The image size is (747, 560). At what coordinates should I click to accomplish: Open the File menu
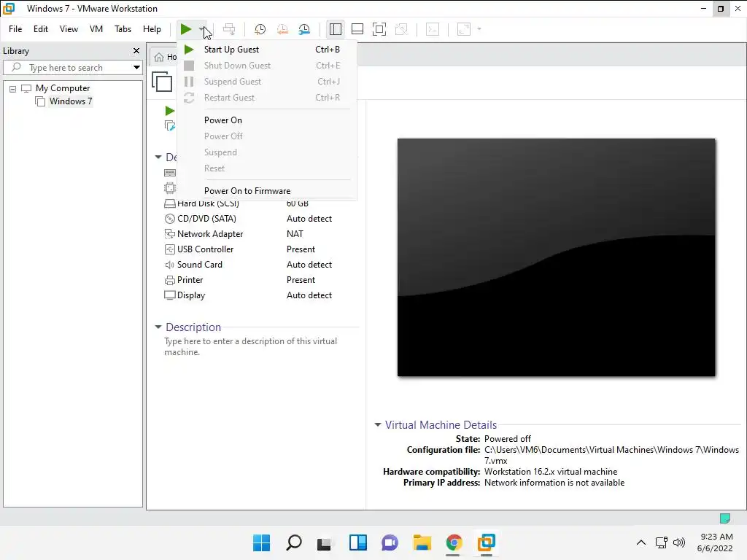click(15, 29)
